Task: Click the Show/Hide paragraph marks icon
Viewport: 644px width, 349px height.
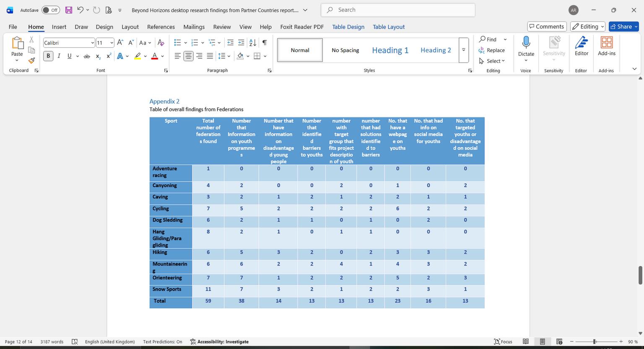Action: coord(265,42)
